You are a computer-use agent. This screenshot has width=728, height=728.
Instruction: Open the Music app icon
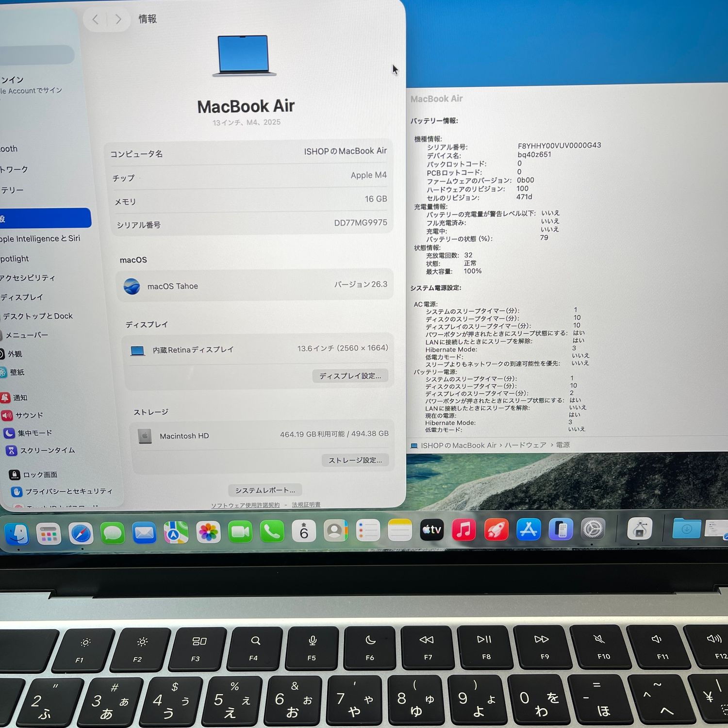coord(463,529)
